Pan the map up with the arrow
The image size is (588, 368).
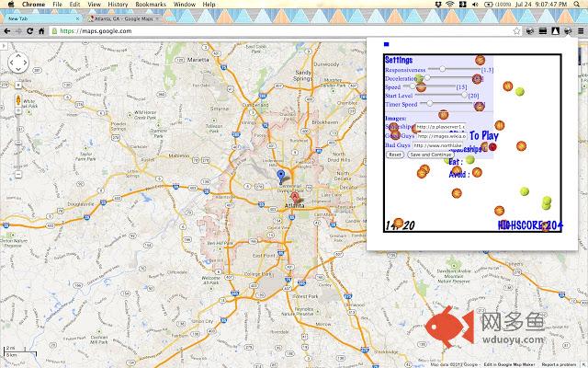(18, 55)
